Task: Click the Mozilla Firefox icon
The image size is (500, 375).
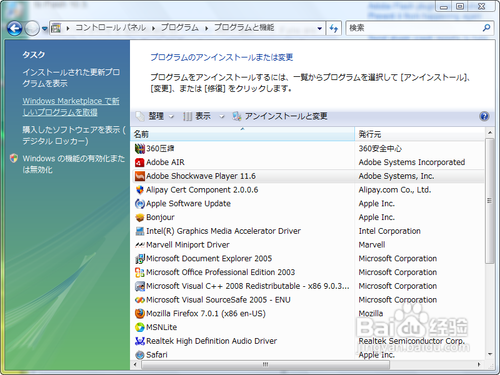Action: 140,313
